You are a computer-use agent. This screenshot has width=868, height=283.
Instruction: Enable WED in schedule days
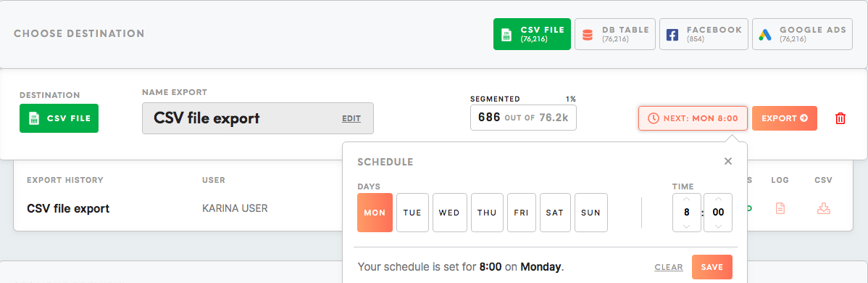point(449,213)
